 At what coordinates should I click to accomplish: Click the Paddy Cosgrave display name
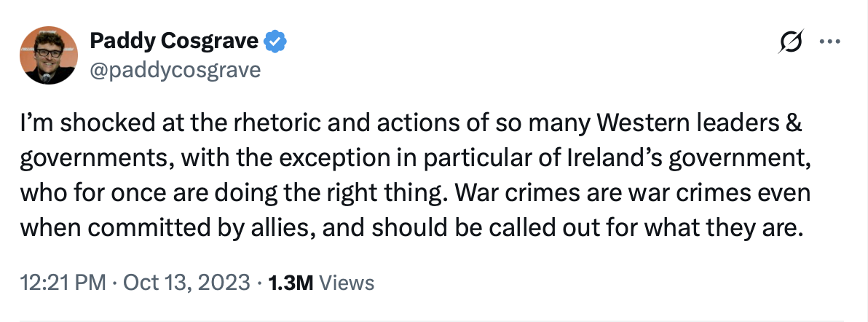click(173, 42)
